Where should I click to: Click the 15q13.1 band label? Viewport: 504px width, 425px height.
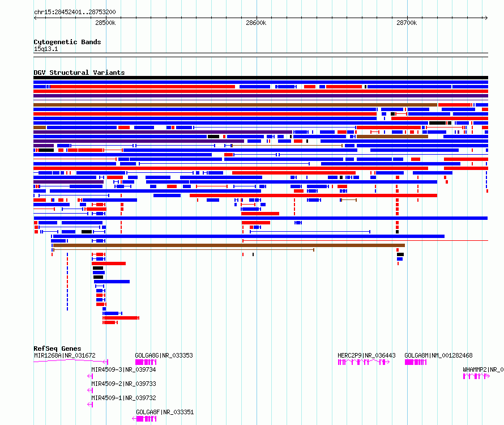(46, 49)
